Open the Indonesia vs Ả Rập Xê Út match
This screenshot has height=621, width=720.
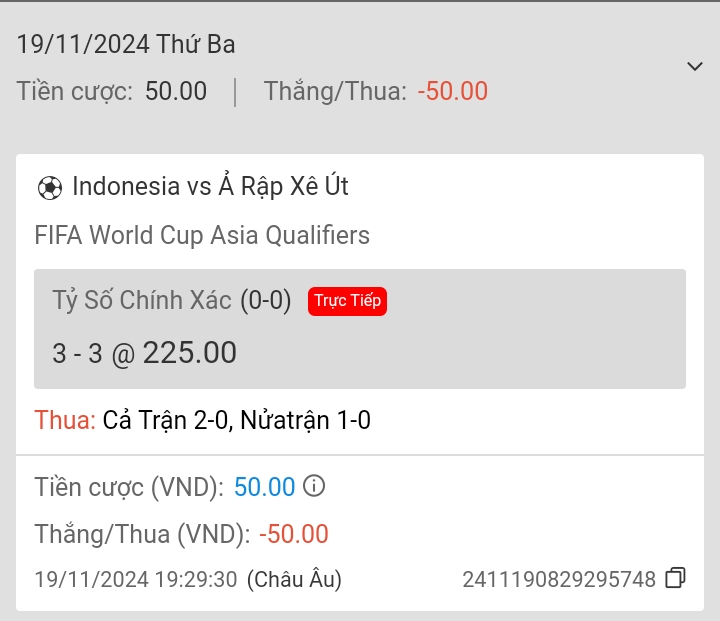(210, 187)
